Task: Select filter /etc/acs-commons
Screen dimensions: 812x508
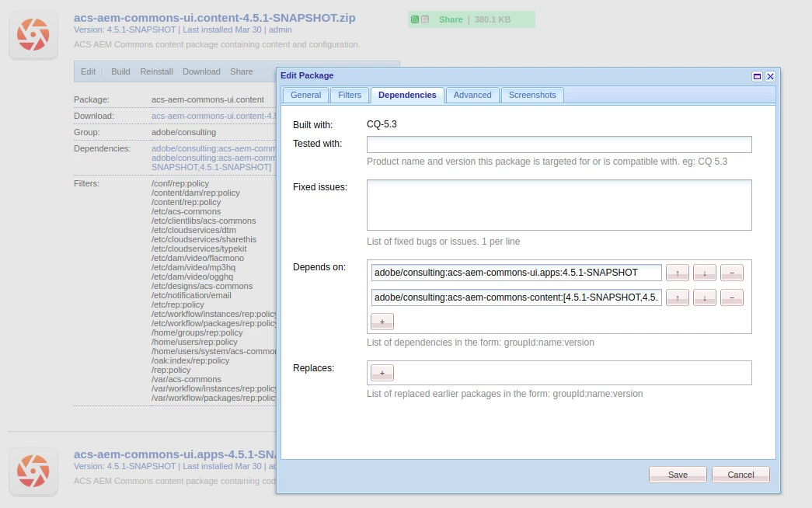Action: pos(186,211)
